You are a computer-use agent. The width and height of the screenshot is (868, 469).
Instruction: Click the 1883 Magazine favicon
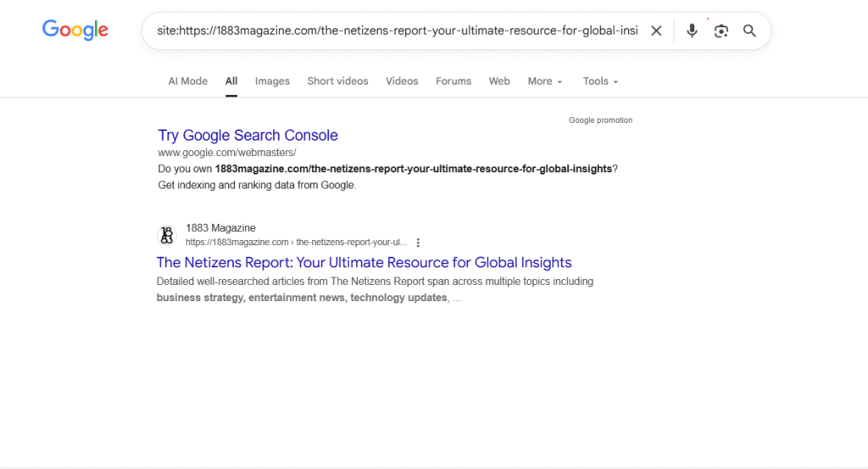pos(167,235)
